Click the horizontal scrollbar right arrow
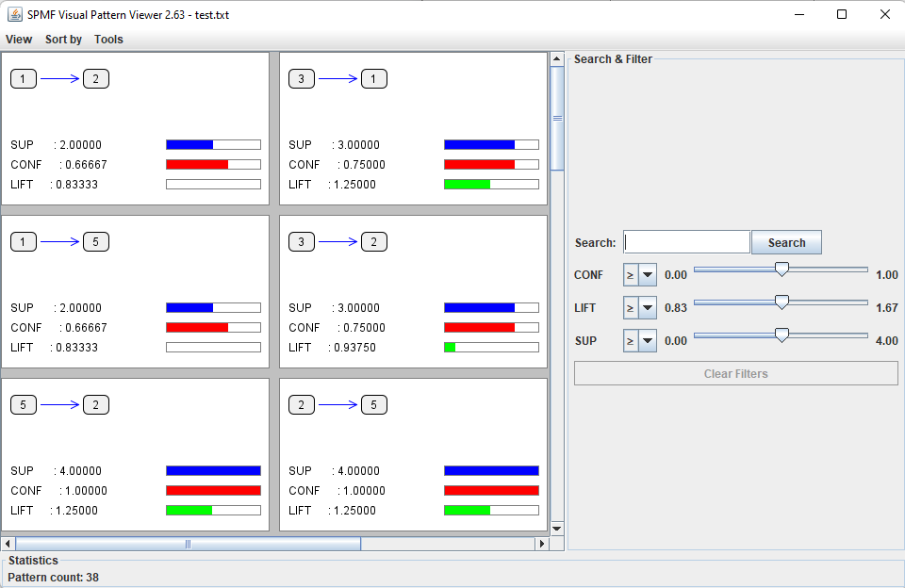The height and width of the screenshot is (588, 905). click(541, 544)
